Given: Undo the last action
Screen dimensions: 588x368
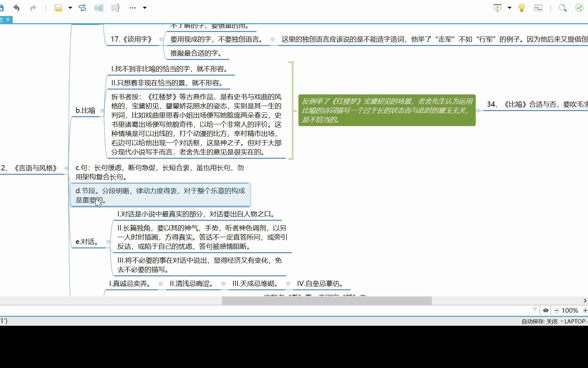Looking at the screenshot, I should (16, 7).
